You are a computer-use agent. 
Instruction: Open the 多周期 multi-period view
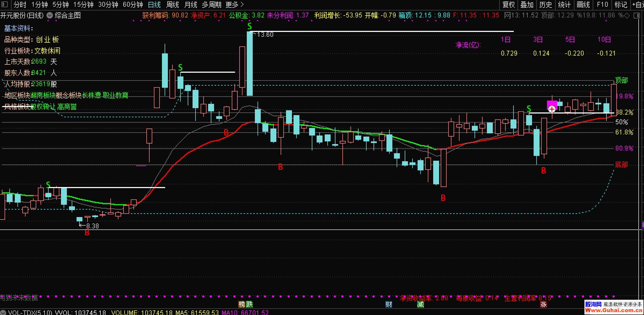pyautogui.click(x=211, y=5)
